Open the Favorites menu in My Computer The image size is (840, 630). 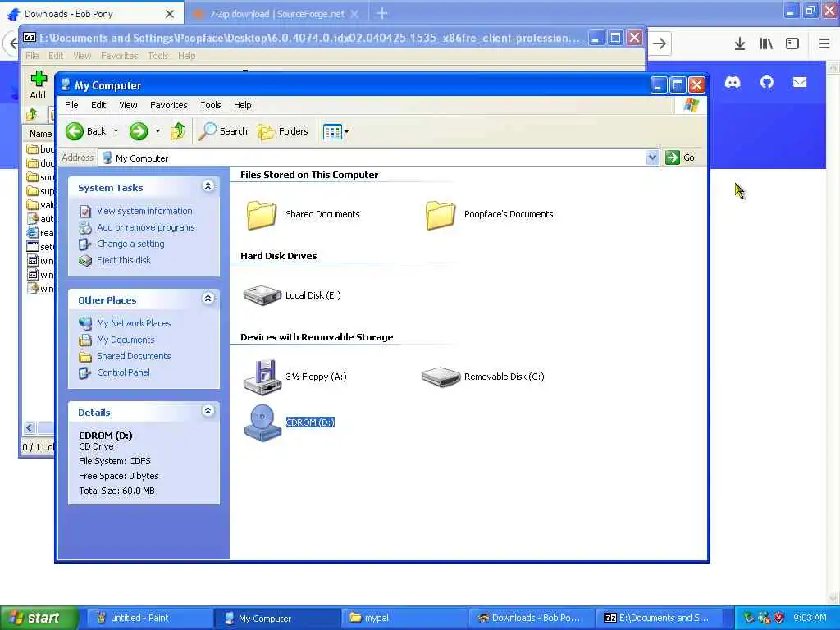pos(169,105)
